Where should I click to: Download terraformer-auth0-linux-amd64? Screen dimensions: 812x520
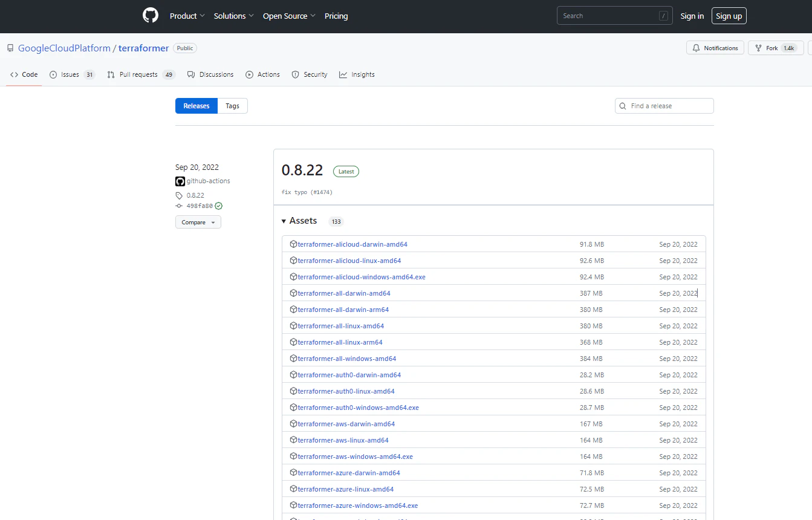(346, 391)
